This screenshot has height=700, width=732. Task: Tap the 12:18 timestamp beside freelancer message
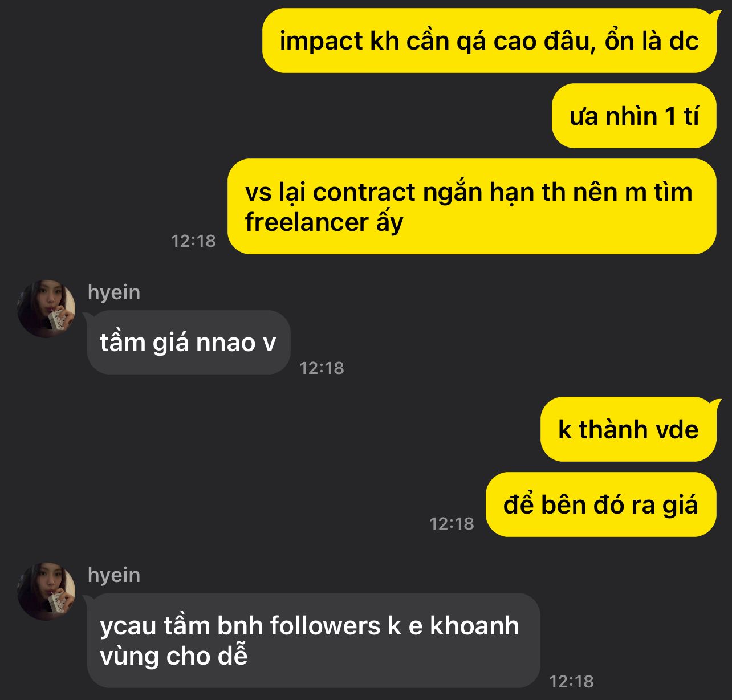[194, 241]
